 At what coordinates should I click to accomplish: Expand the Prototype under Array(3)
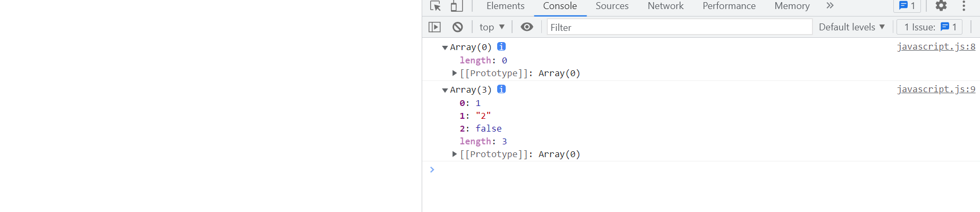[455, 154]
